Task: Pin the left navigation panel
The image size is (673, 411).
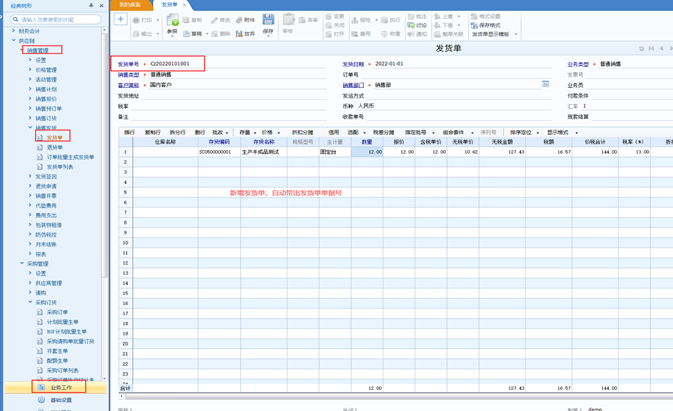Action: [91, 6]
